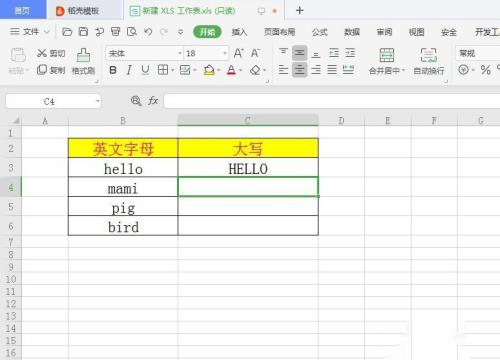Click the Increase font size icon
Screen dimensions: 500x360
(x=239, y=53)
